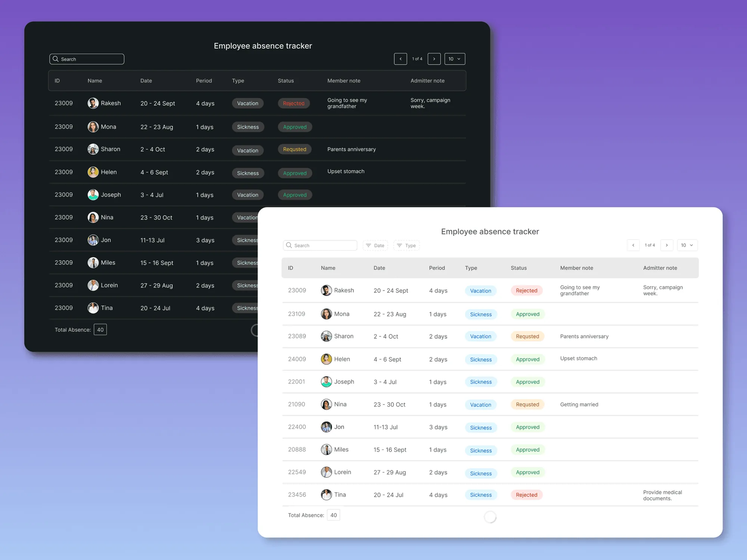The width and height of the screenshot is (747, 560).
Task: Click Requsted status for Sharon, light tracker
Action: 527,336
